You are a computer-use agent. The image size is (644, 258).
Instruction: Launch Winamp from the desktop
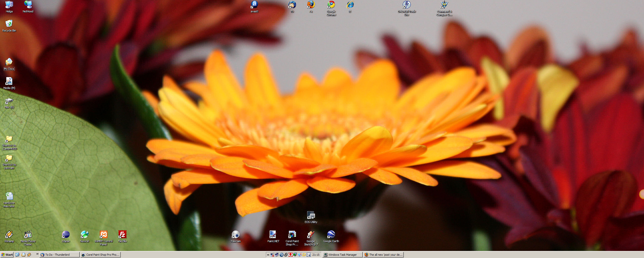[x=9, y=236]
